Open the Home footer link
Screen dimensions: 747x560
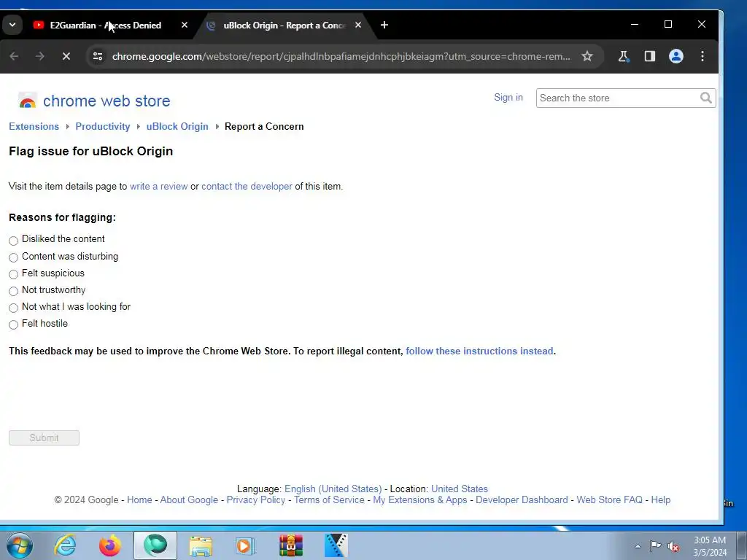pos(139,500)
